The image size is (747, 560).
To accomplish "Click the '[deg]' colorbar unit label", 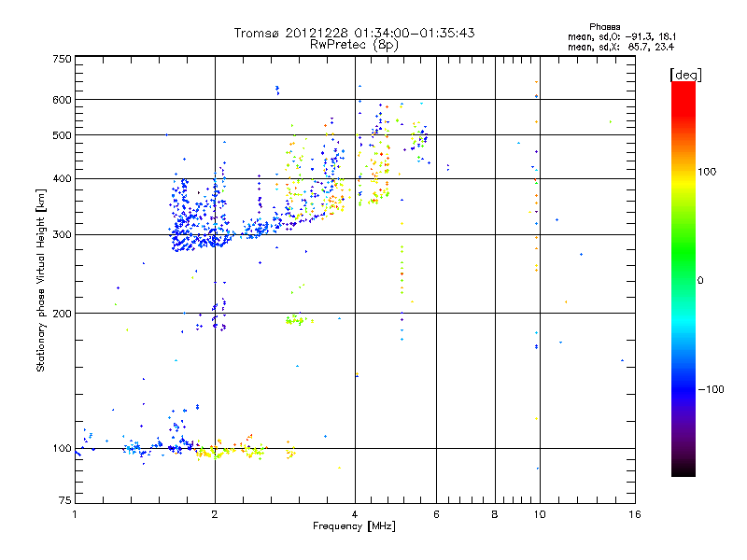I will click(685, 75).
